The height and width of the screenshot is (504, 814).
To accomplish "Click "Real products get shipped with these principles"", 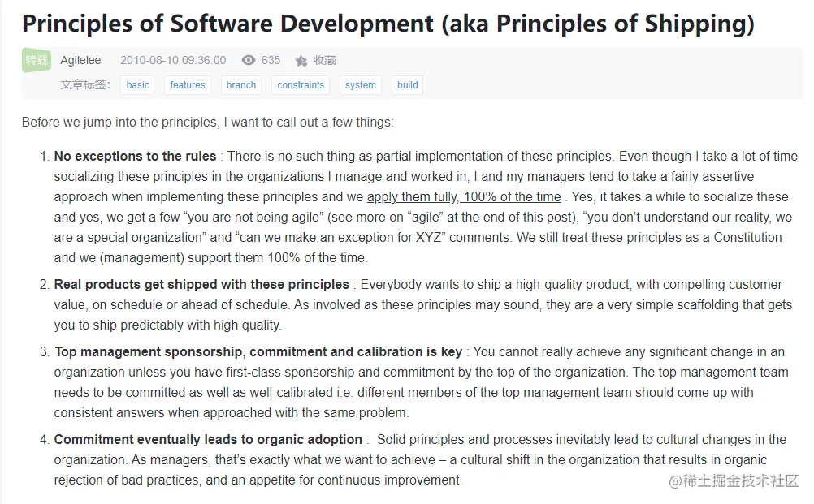I will [201, 284].
